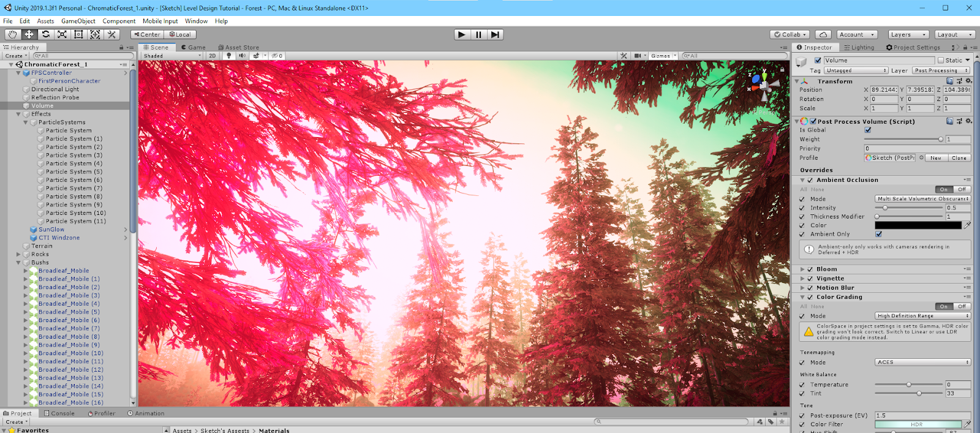Open Post Process Volume preset selector
Screen dimensions: 980x433
[x=959, y=121]
